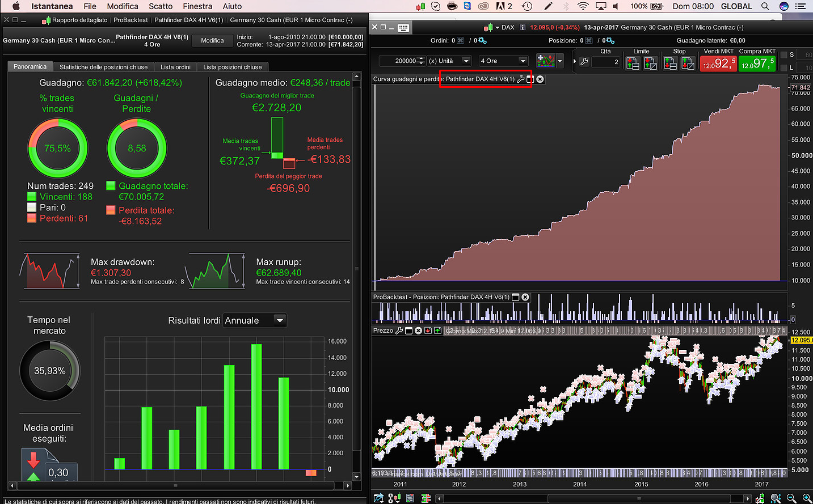Click the report panel vertical scrollbar
This screenshot has width=813, height=504.
(357, 268)
